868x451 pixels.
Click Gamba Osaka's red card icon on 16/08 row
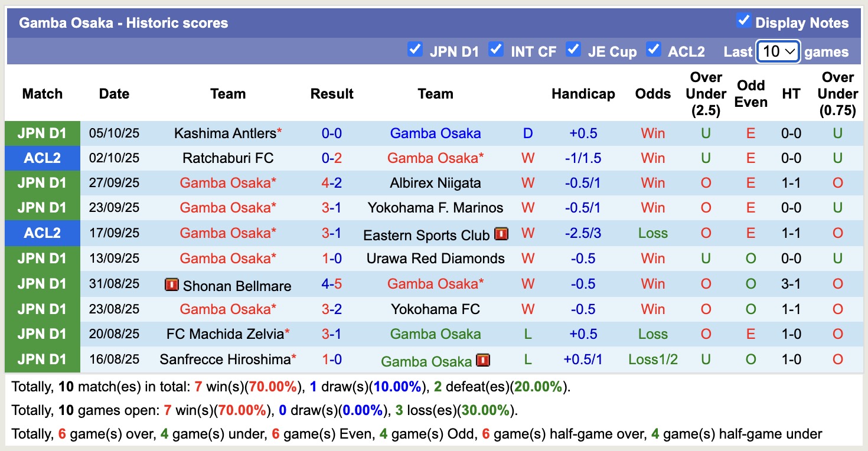[x=482, y=360]
